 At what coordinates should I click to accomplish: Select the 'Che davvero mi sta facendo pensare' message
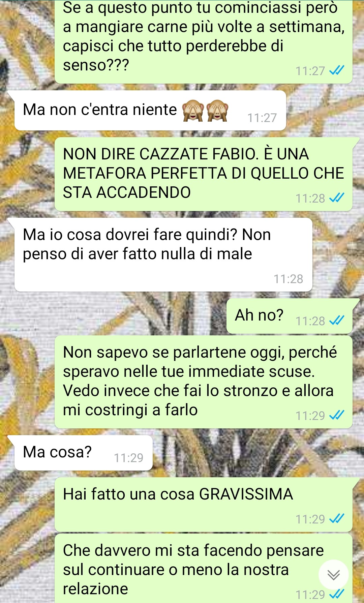coord(204,568)
